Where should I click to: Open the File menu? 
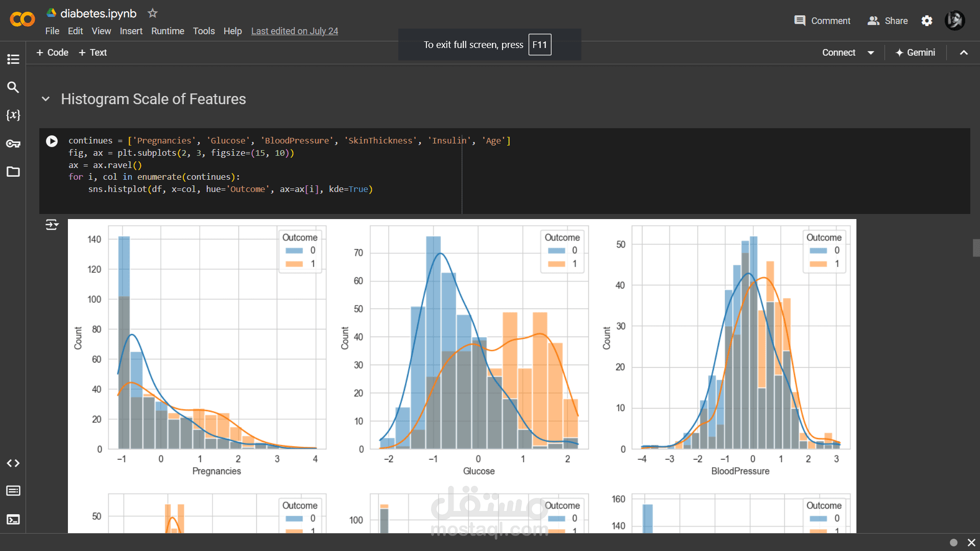click(x=52, y=31)
